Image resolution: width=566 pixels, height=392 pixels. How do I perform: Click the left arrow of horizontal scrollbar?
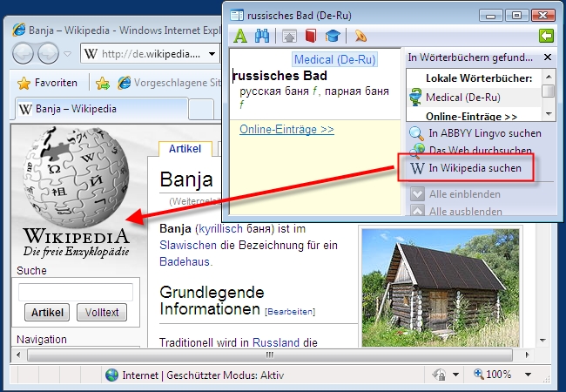19,355
